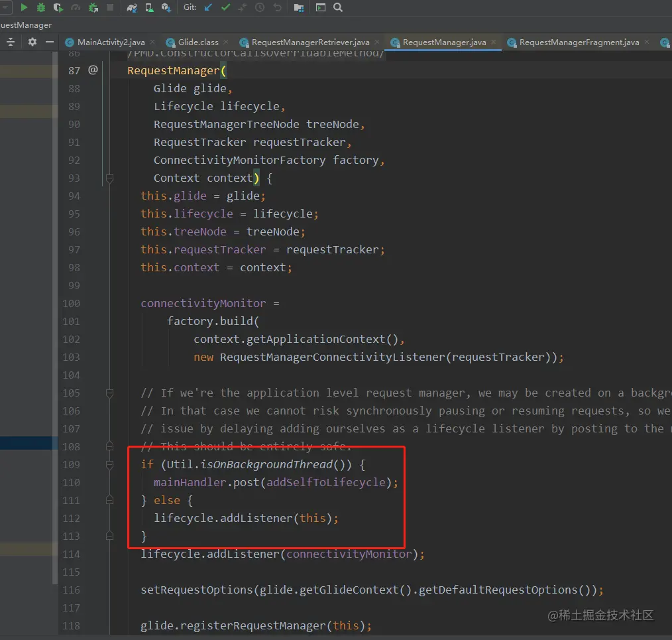Click the Git compare branches icon
This screenshot has height=640, width=672.
point(243,7)
